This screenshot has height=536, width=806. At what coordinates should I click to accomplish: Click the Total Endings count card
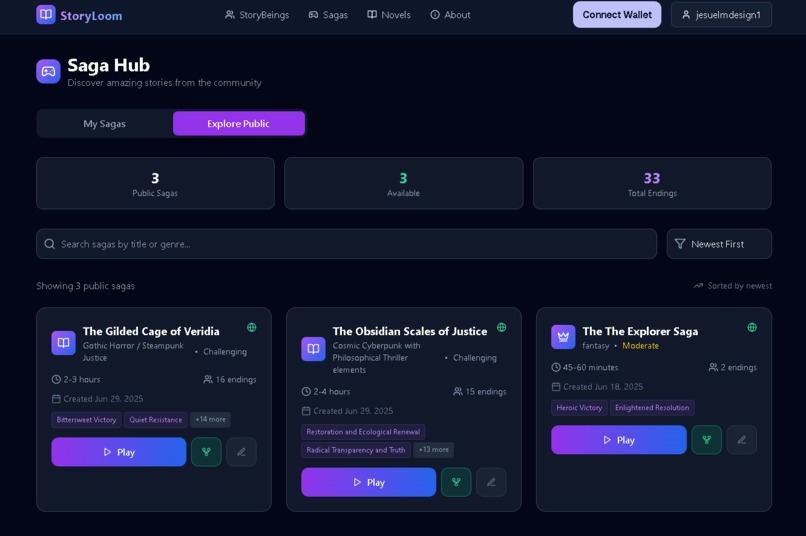(652, 183)
